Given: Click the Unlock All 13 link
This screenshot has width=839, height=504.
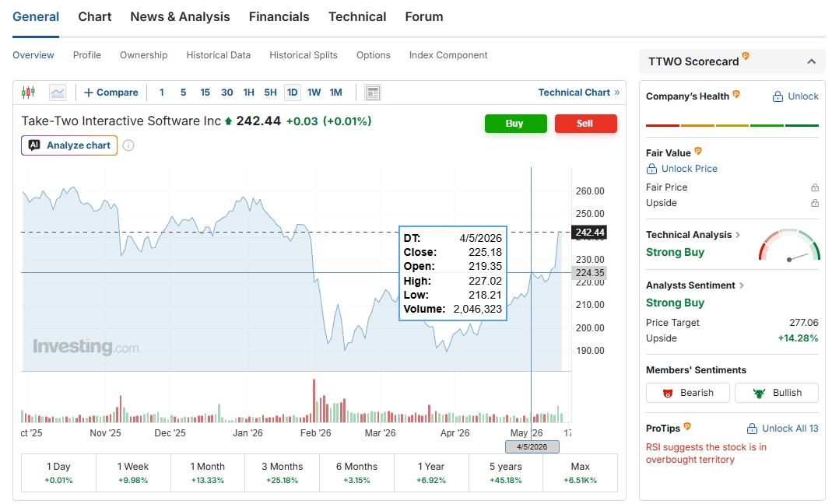Looking at the screenshot, I should point(783,429).
